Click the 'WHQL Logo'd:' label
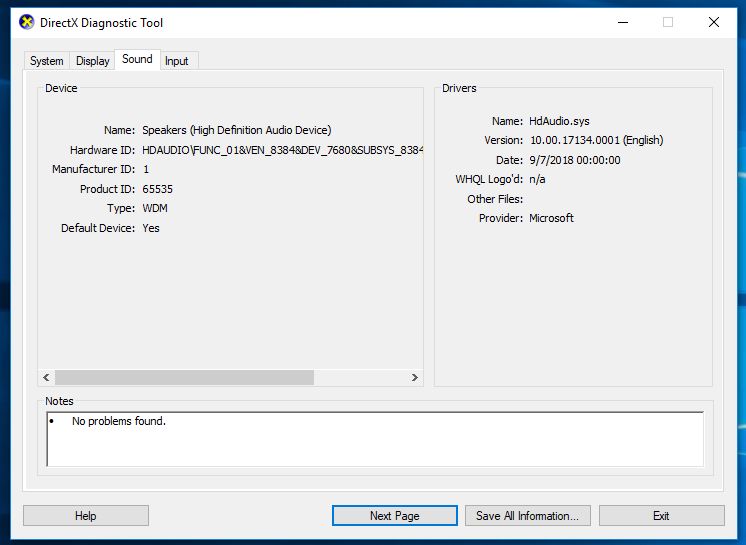 [489, 179]
